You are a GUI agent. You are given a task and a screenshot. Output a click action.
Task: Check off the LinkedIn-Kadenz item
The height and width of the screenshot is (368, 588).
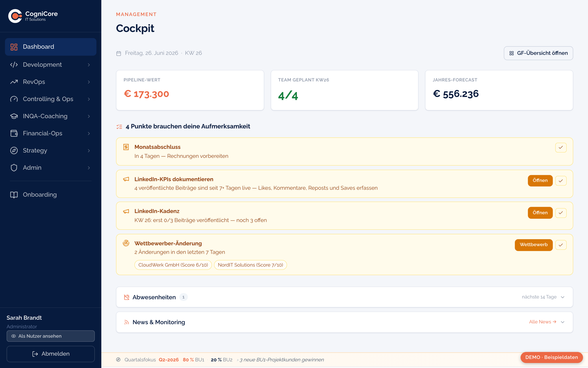tap(561, 213)
